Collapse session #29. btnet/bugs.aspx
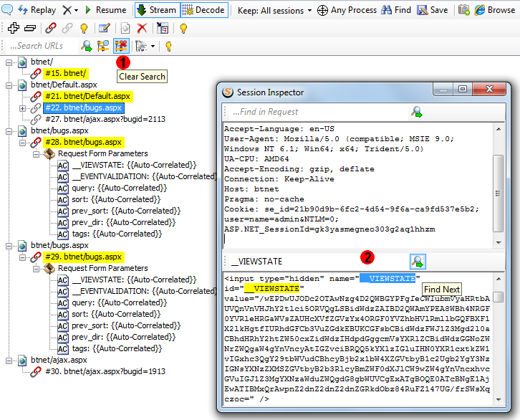 click(22, 257)
